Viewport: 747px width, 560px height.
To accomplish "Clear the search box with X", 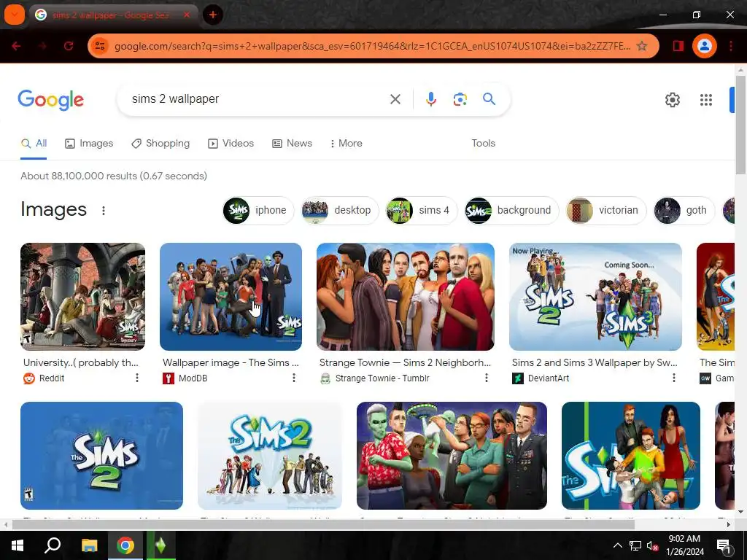I will click(x=395, y=99).
